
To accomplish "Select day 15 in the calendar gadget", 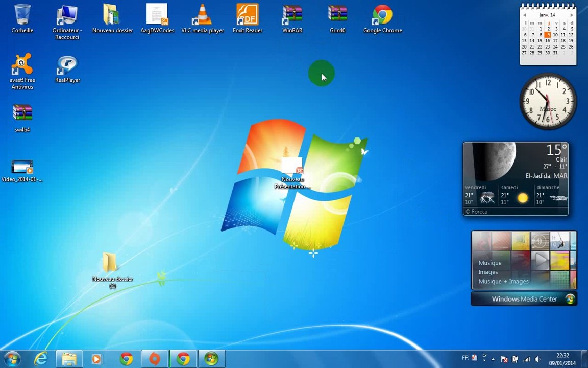I will pos(540,40).
